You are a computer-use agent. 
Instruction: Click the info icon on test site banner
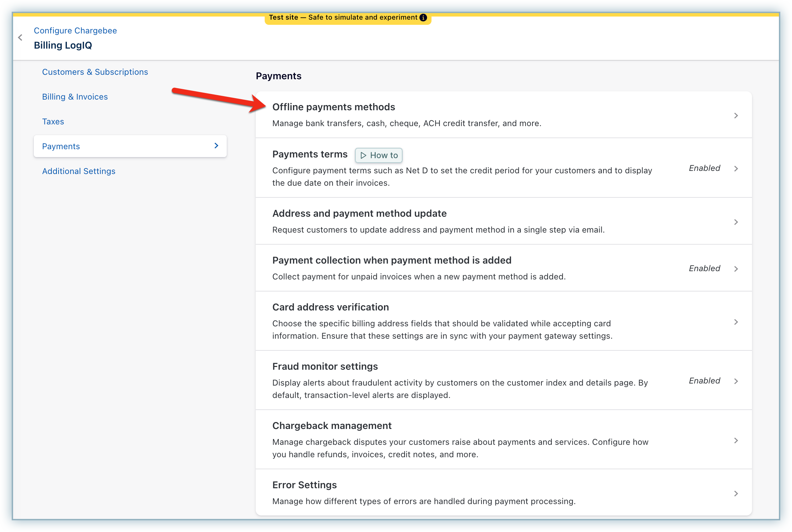pos(423,18)
